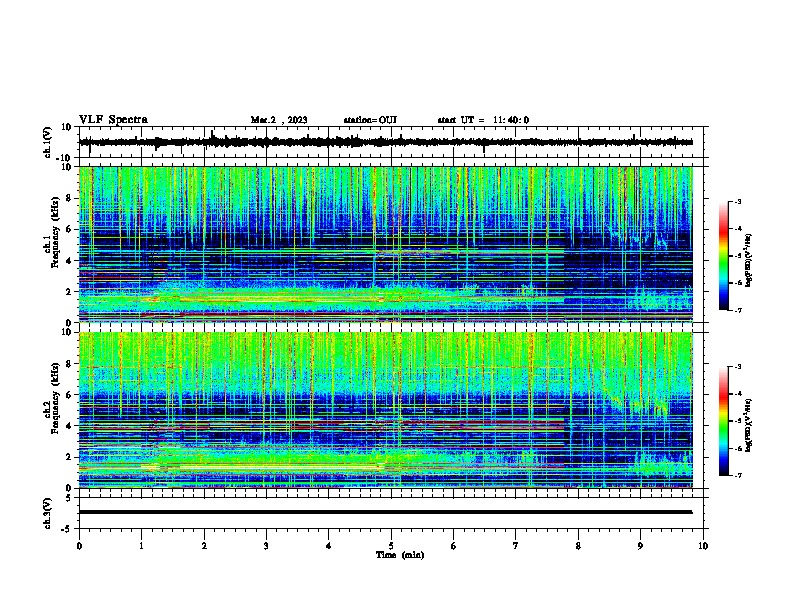Click the ch.1 voltage waveform trace
Image resolution: width=792 pixels, height=612 pixels.
(x=386, y=142)
